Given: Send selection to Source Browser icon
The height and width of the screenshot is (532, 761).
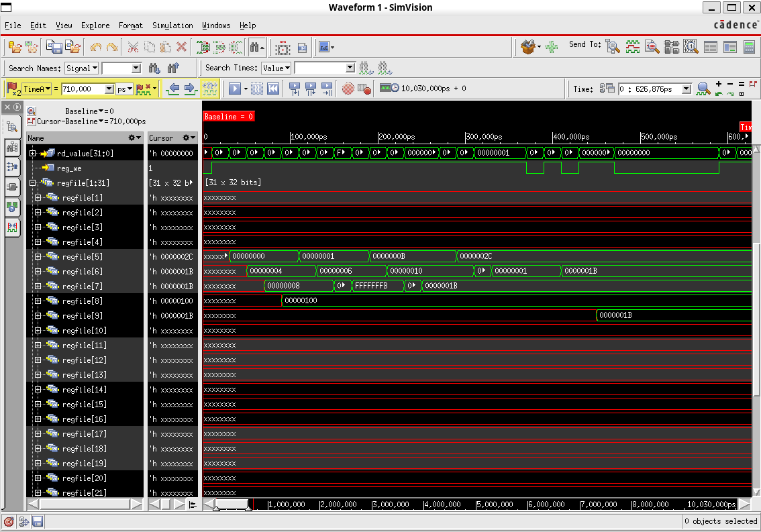Looking at the screenshot, I should click(x=652, y=46).
